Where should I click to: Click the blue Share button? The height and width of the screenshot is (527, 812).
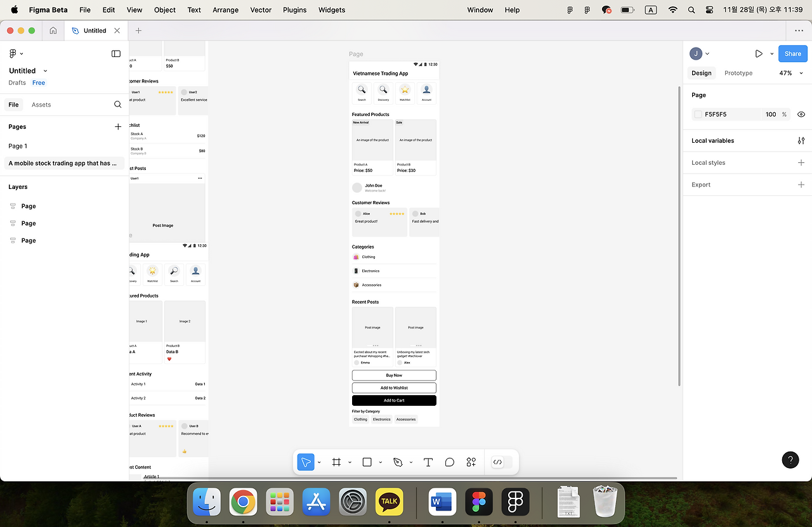793,54
